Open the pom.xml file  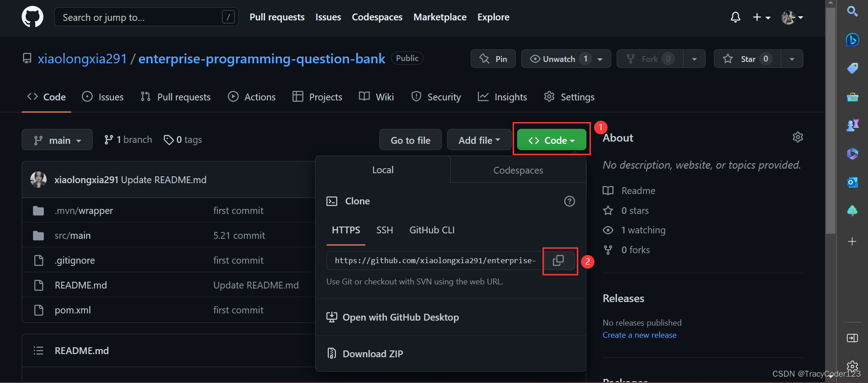pos(73,310)
